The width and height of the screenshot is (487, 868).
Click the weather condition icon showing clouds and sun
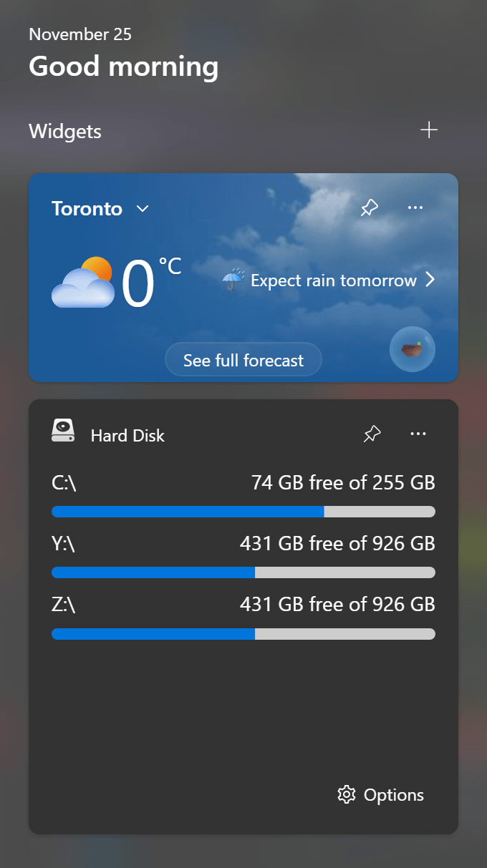[82, 281]
